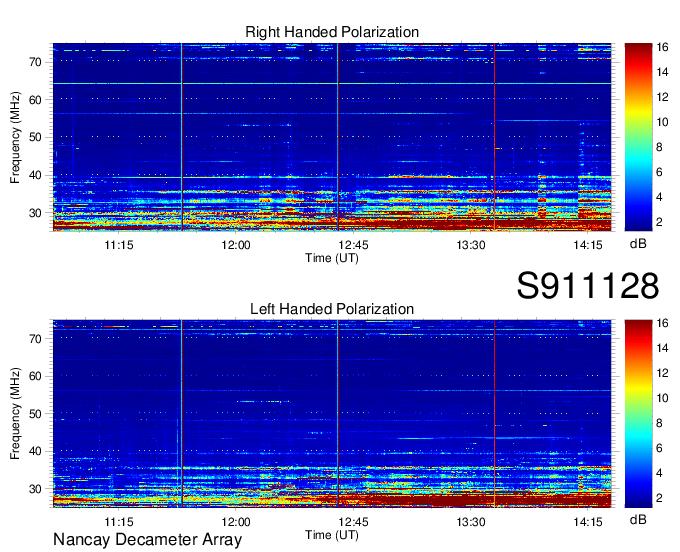Click the dB unit label under bottom colorbar
The height and width of the screenshot is (552, 680).
click(638, 519)
